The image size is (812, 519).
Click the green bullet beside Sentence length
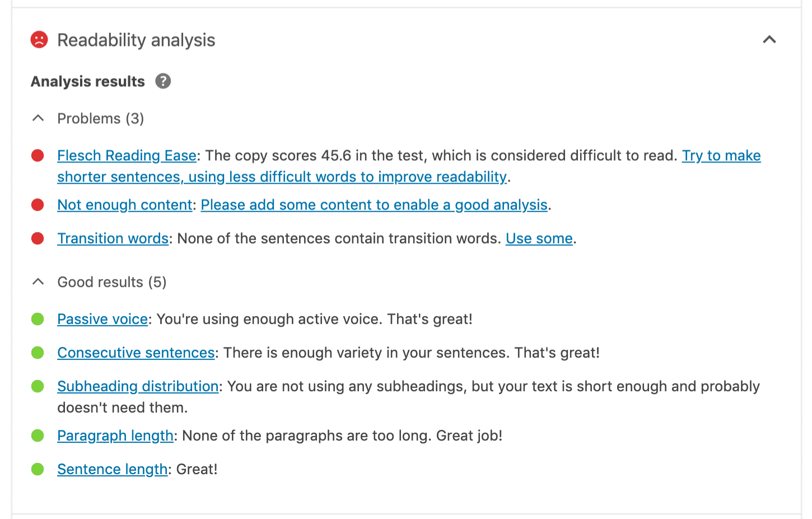pyautogui.click(x=38, y=469)
